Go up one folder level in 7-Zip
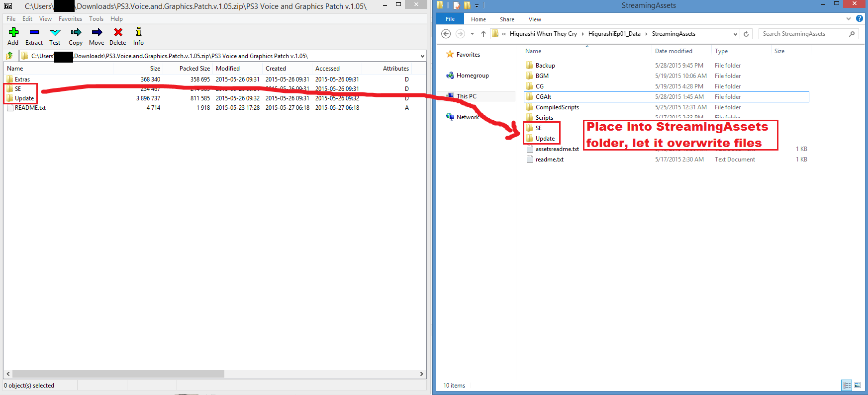Image resolution: width=868 pixels, height=395 pixels. click(x=9, y=56)
